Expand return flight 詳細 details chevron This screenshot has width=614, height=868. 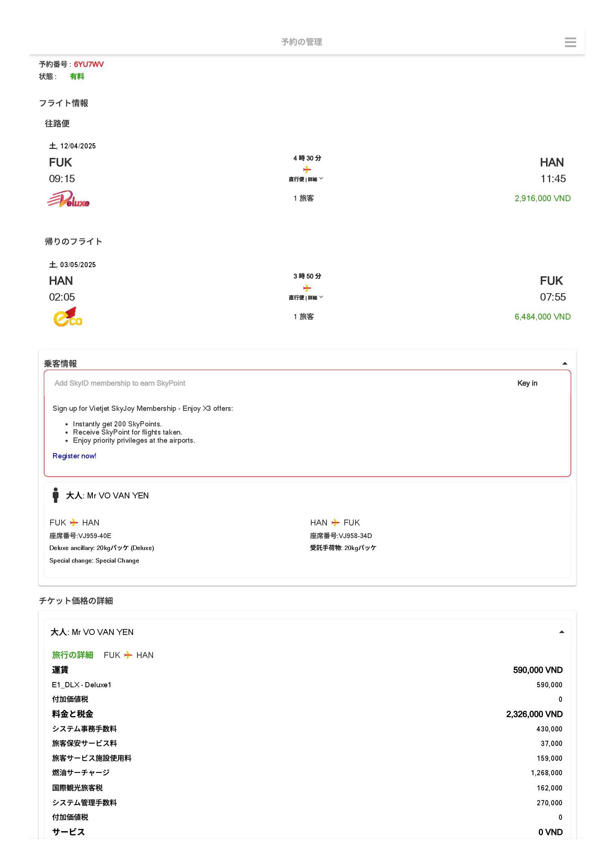pos(321,297)
